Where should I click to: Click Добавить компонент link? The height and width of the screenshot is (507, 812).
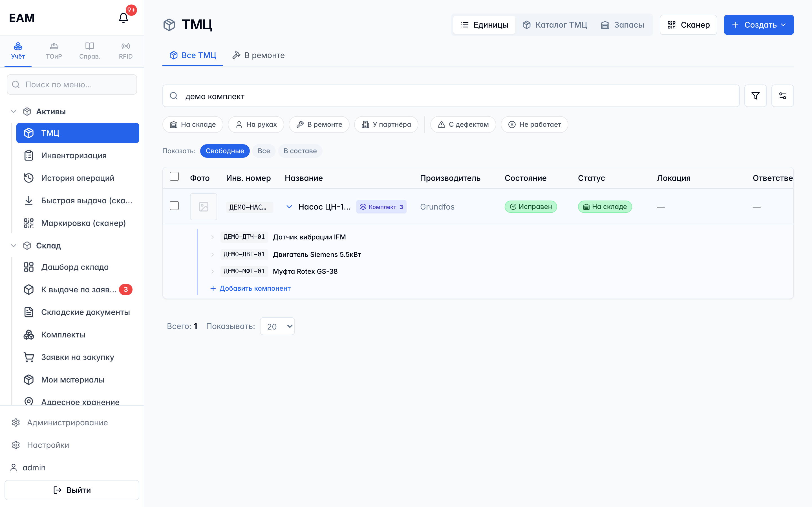point(250,288)
